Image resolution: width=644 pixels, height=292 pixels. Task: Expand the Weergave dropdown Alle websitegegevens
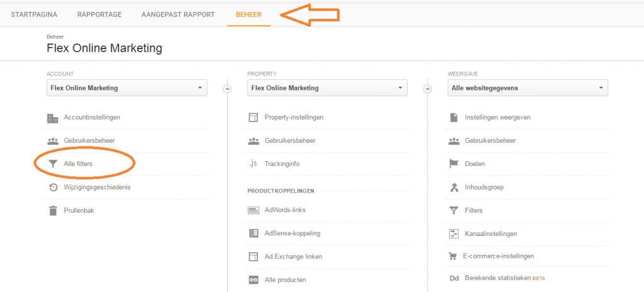pyautogui.click(x=528, y=88)
